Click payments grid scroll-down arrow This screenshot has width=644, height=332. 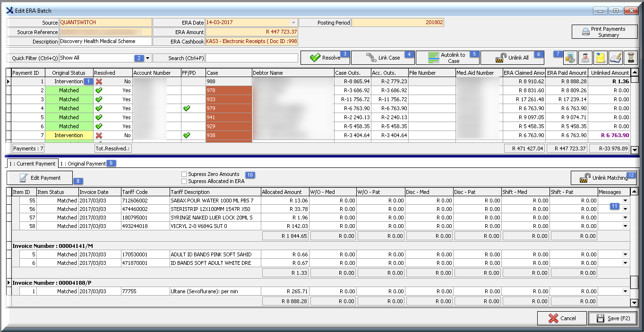635,150
